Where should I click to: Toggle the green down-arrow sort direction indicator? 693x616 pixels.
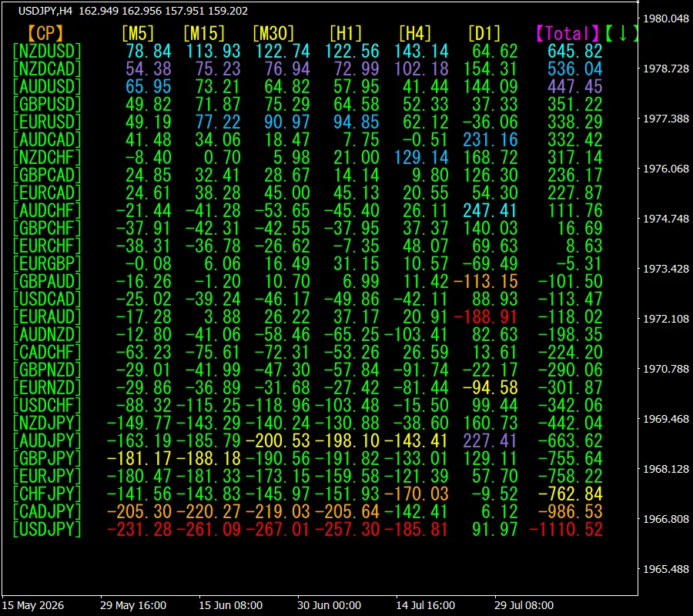click(x=622, y=34)
